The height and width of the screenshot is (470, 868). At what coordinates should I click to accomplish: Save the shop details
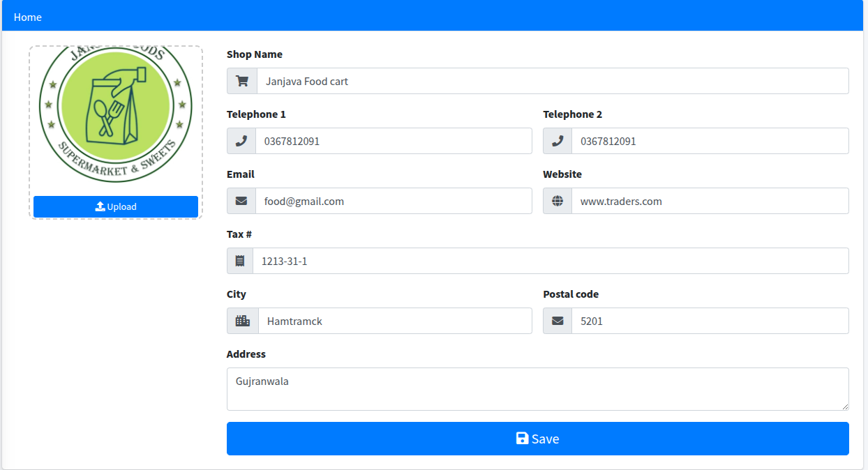[537, 439]
